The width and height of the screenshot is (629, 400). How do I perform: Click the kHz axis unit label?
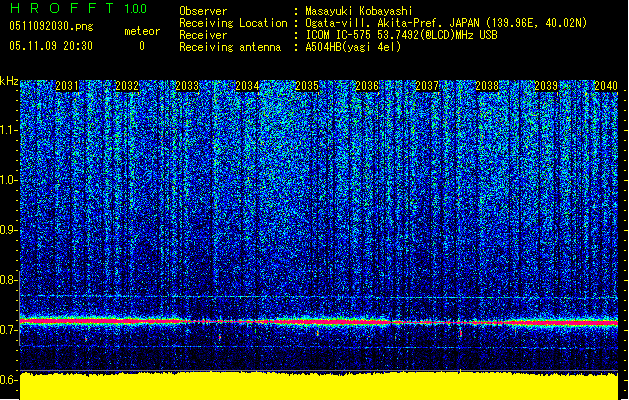[x=9, y=81]
